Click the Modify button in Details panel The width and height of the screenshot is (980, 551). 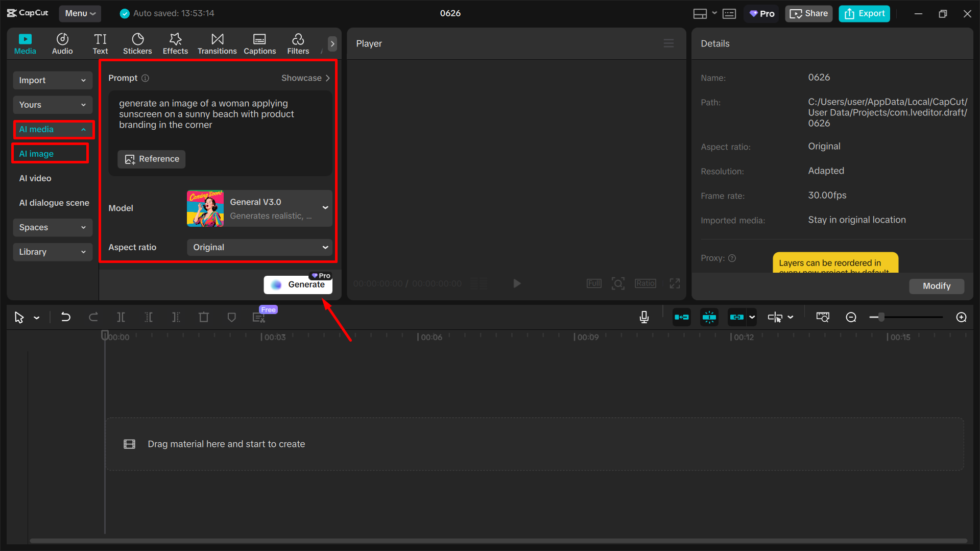(936, 286)
